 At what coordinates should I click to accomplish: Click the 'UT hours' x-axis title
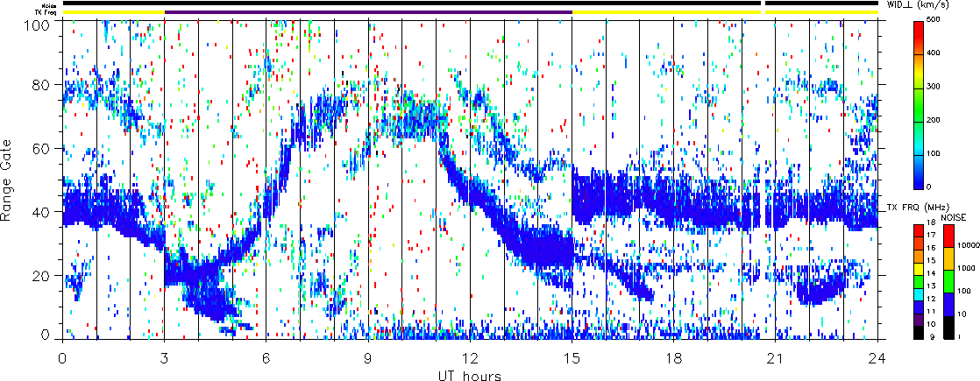click(469, 376)
